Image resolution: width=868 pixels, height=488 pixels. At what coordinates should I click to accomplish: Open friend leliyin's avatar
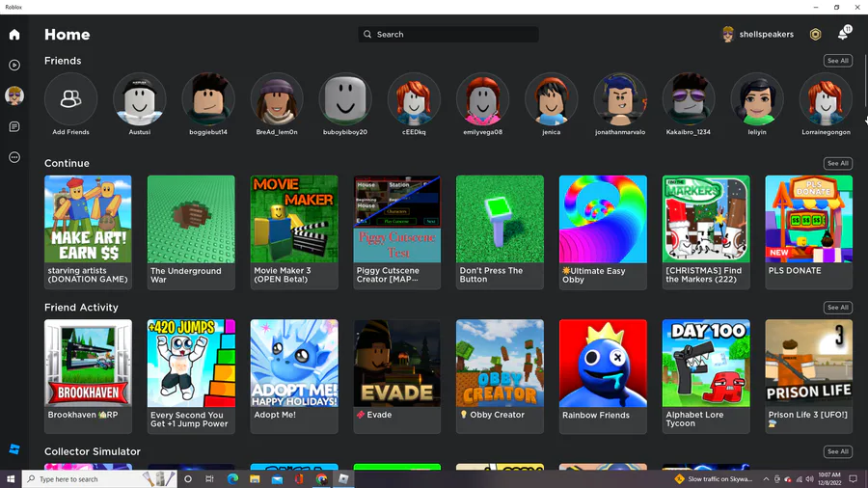click(757, 99)
